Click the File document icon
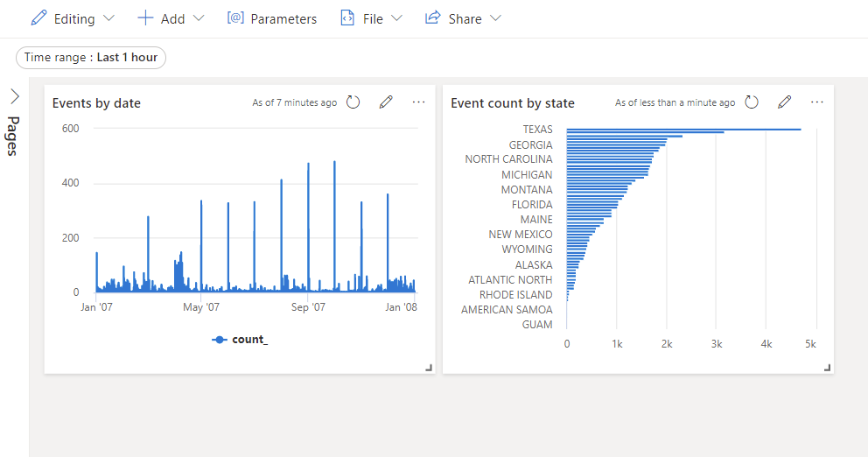Screen dimensions: 868x457 [x=347, y=18]
